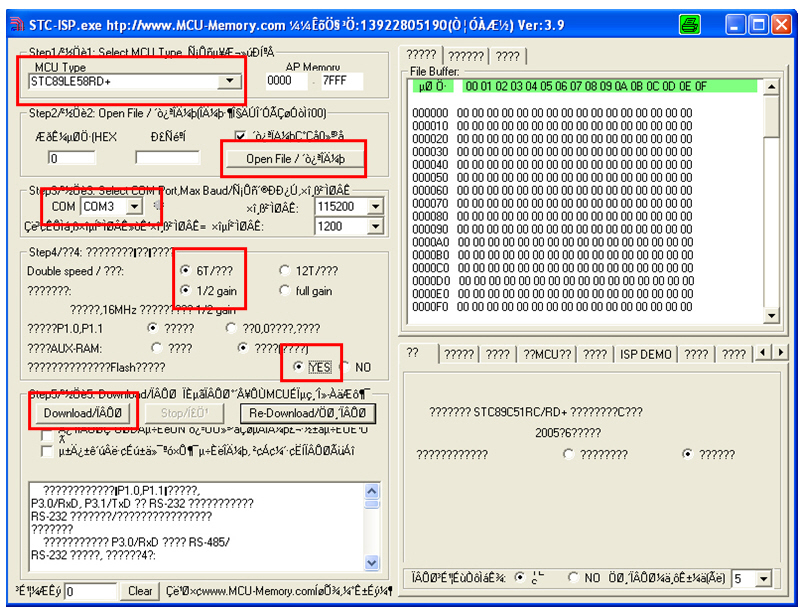Open the 115200 max baud dropdown

point(375,206)
